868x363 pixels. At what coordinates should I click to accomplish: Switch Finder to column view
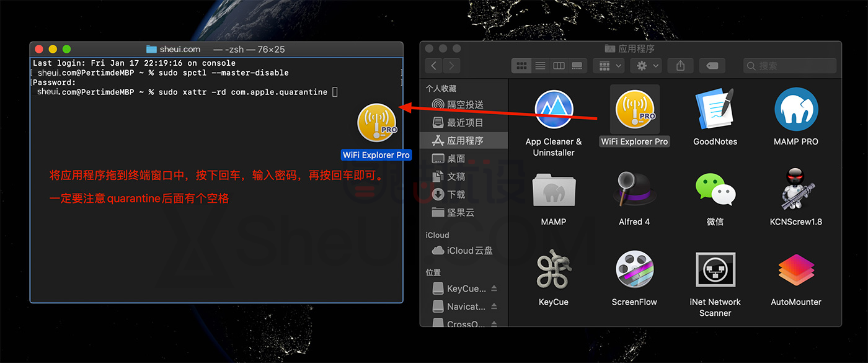point(559,65)
